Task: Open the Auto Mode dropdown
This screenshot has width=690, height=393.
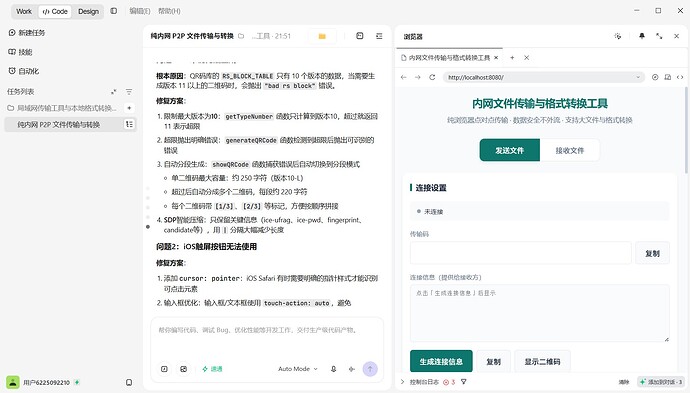Action: click(x=297, y=369)
